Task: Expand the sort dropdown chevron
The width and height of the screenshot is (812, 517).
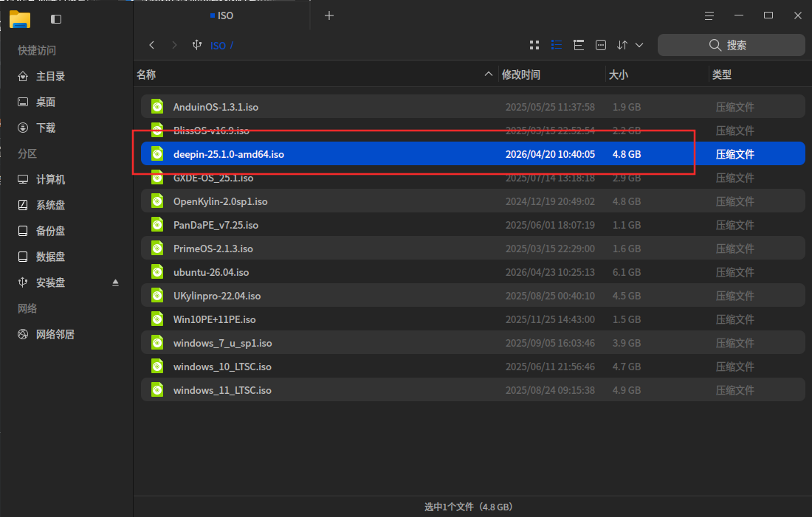Action: pos(639,45)
